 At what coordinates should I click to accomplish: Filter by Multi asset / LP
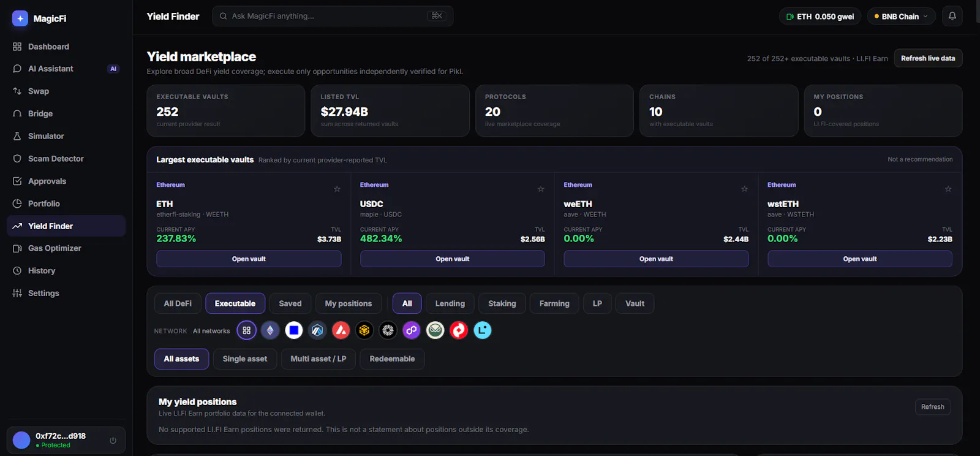[x=318, y=359]
